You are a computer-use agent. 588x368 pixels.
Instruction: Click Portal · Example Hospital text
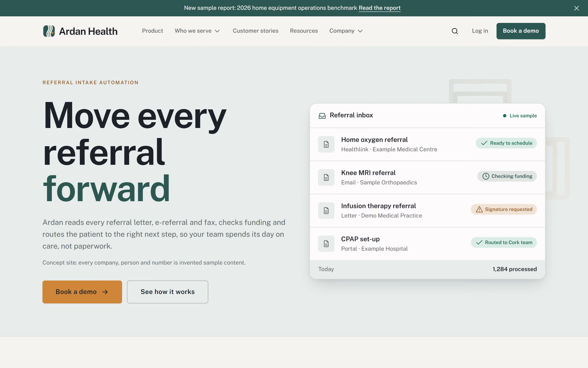pos(374,249)
